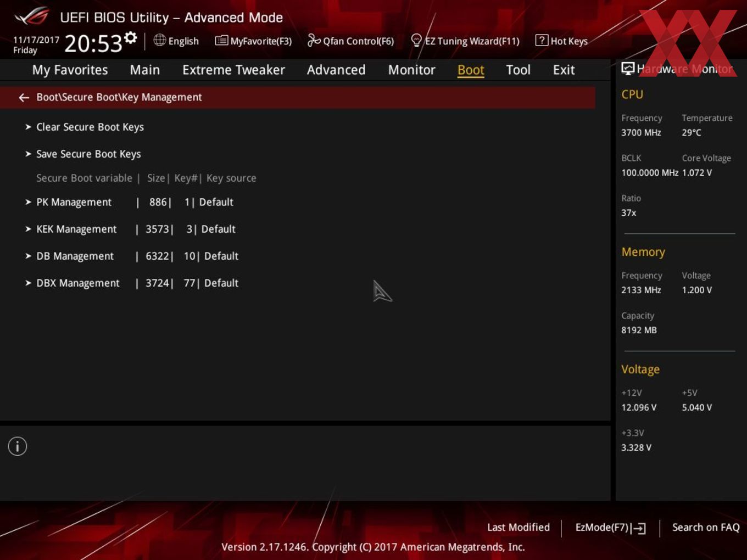Click the globe language icon
Image resolution: width=747 pixels, height=560 pixels.
[x=159, y=40]
